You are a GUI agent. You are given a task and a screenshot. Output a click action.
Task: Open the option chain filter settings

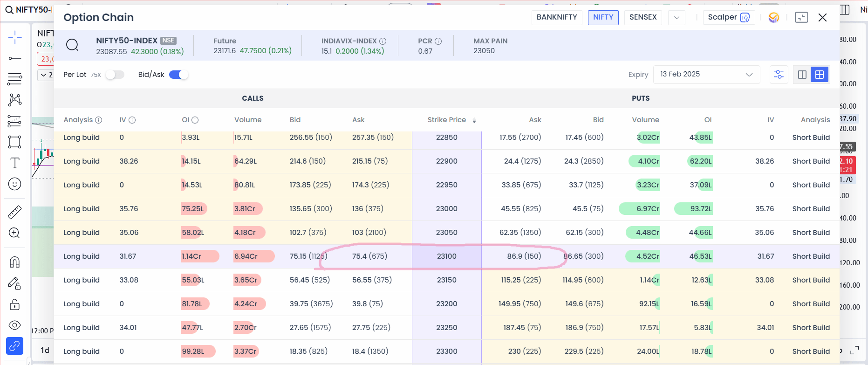click(779, 75)
